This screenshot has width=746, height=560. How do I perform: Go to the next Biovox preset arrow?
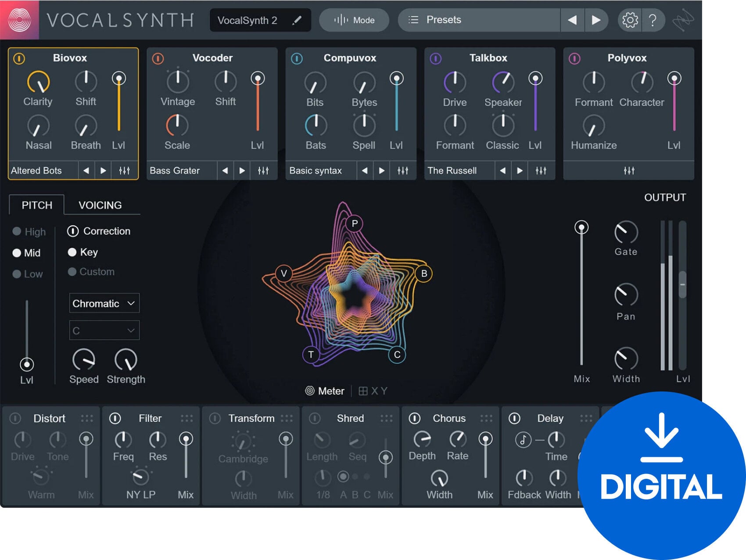104,171
